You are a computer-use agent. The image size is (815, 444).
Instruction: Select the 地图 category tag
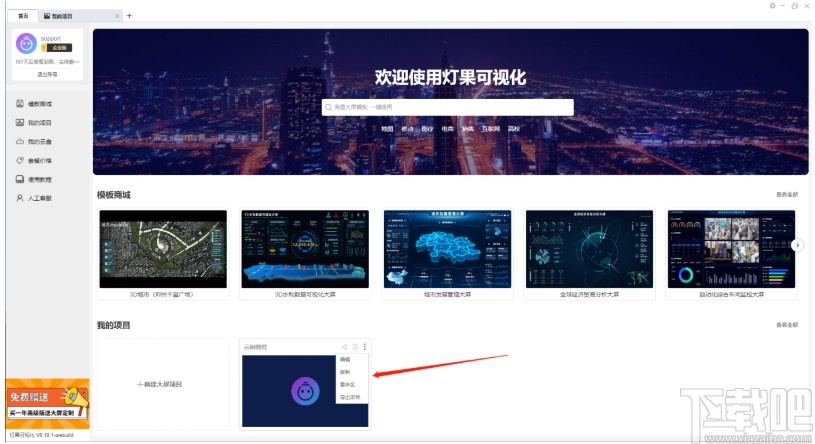(387, 128)
